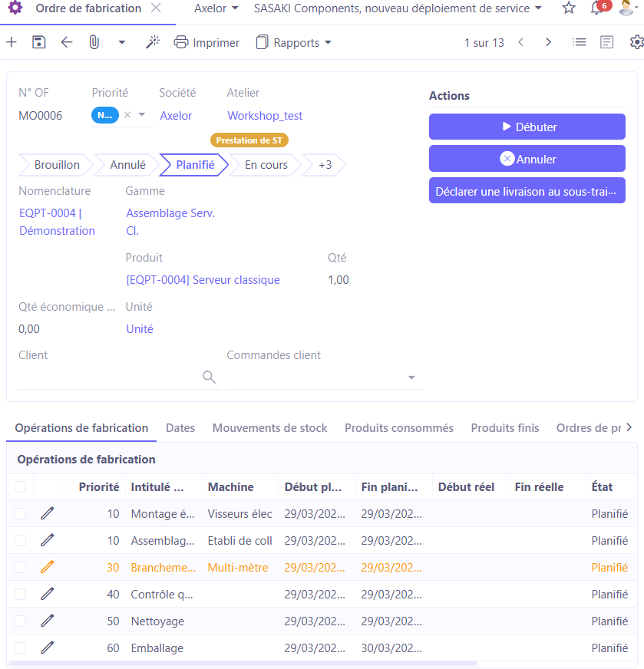The height and width of the screenshot is (669, 644).
Task: Open the Priorité dropdown arrow
Action: pyautogui.click(x=142, y=115)
